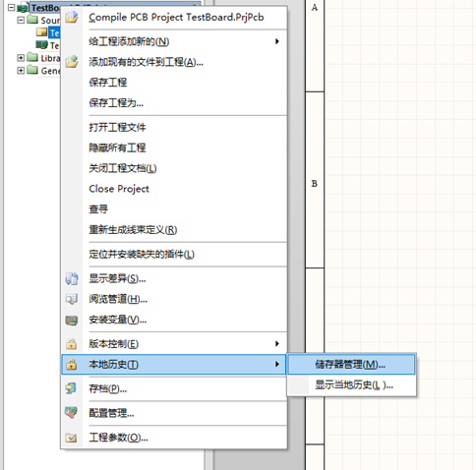Choose Compile PCB Project TestBoard.PrjPcb
This screenshot has width=476, height=470.
tap(174, 17)
